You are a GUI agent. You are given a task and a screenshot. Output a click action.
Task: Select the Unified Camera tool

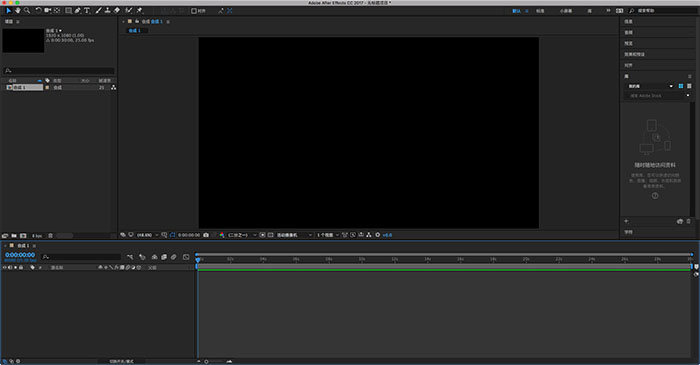pos(47,10)
